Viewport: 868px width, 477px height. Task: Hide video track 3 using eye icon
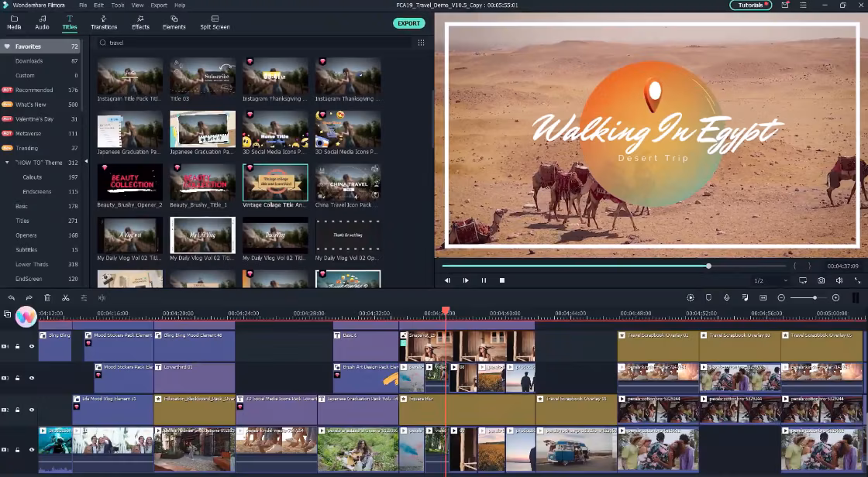coord(32,378)
